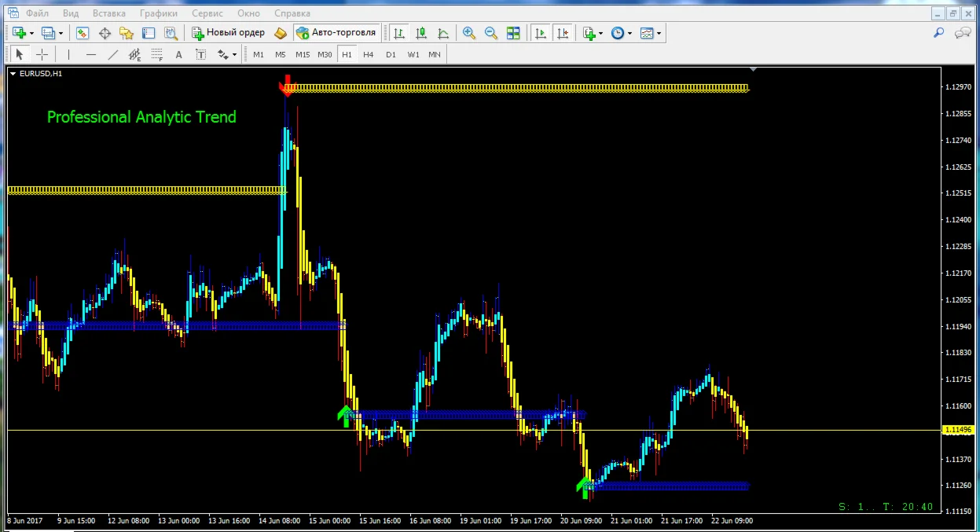This screenshot has height=532, width=980.
Task: Open the chat bubbles icon
Action: [x=963, y=33]
